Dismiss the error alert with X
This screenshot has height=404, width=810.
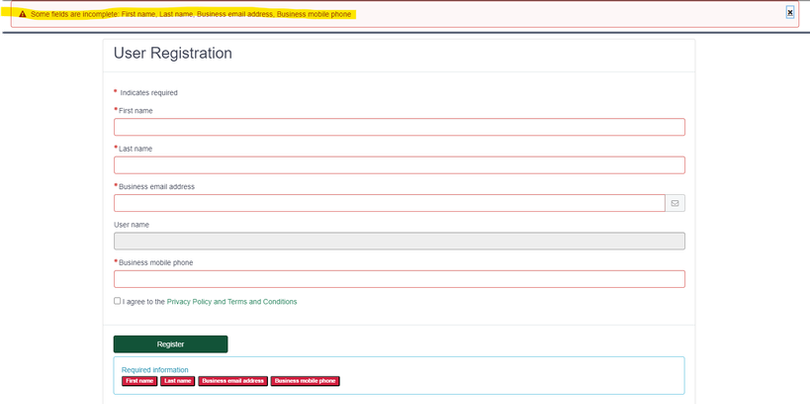pos(790,12)
